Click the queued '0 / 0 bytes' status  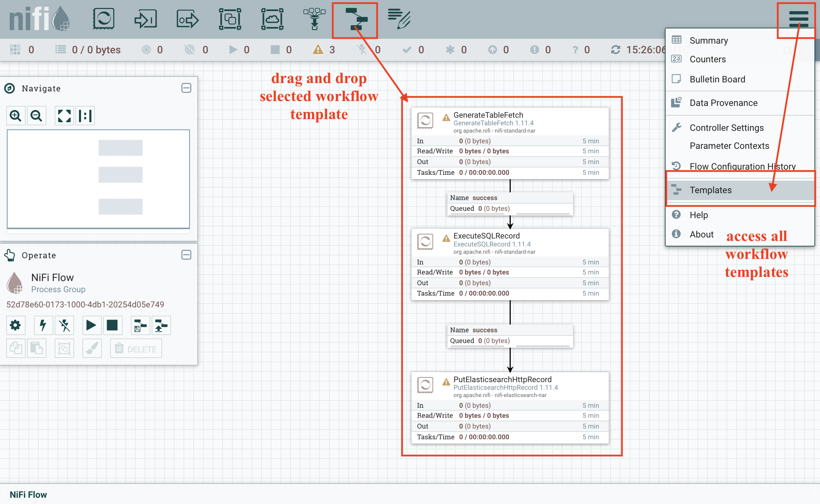click(x=96, y=50)
